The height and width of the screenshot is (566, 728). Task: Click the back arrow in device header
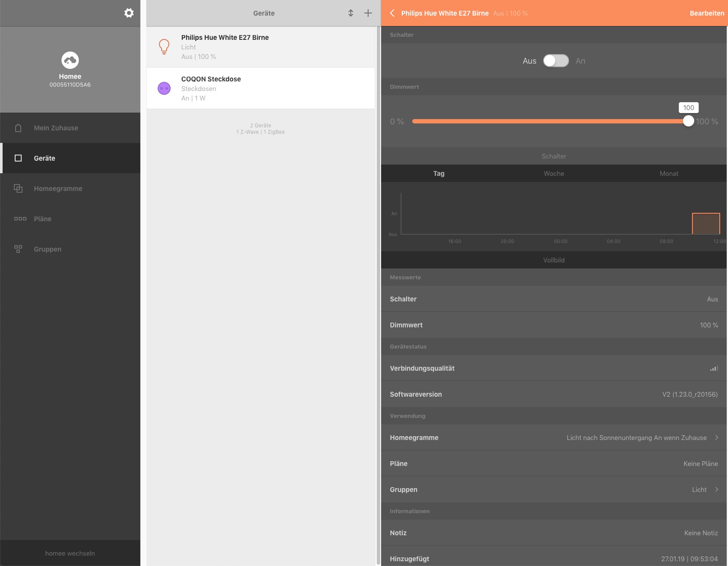392,13
